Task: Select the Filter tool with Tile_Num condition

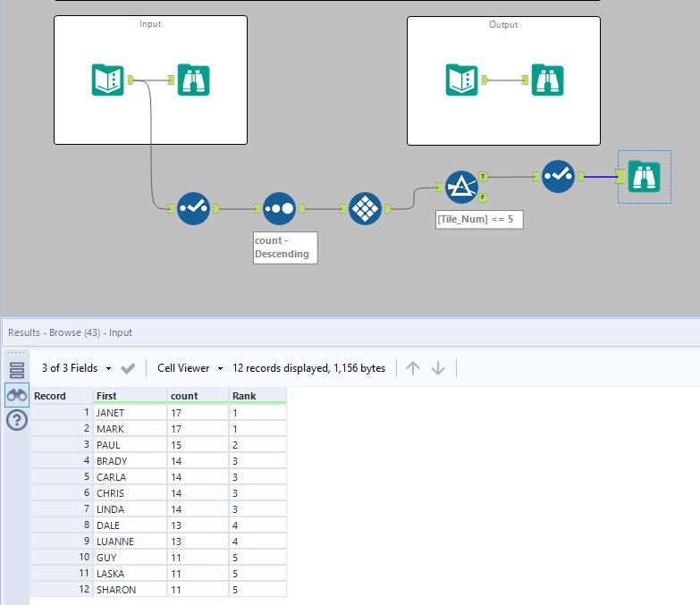Action: (x=461, y=187)
